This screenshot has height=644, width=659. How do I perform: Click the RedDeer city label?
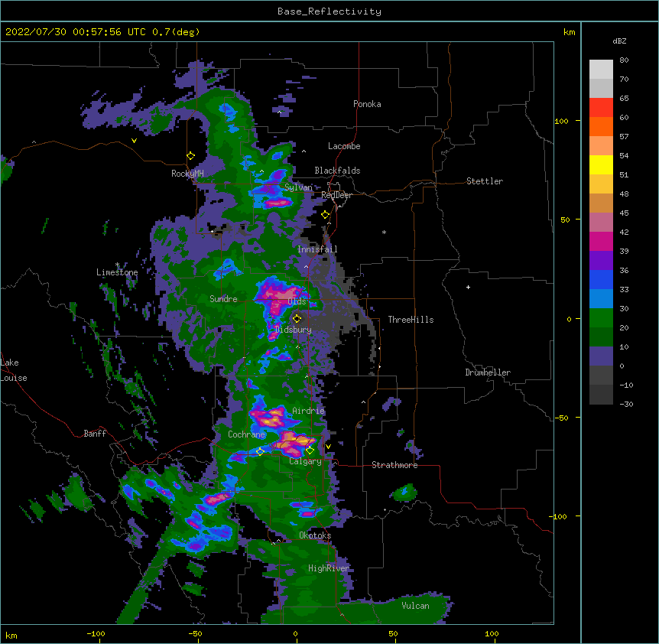(x=336, y=195)
